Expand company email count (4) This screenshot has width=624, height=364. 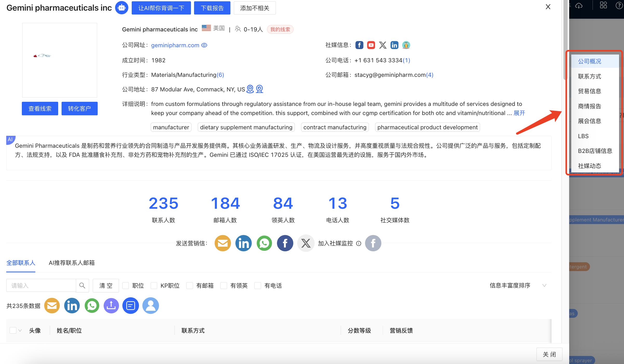pos(430,75)
